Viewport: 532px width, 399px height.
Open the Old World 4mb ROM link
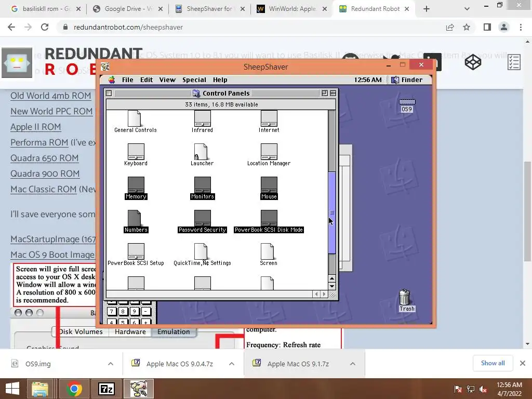tap(50, 96)
